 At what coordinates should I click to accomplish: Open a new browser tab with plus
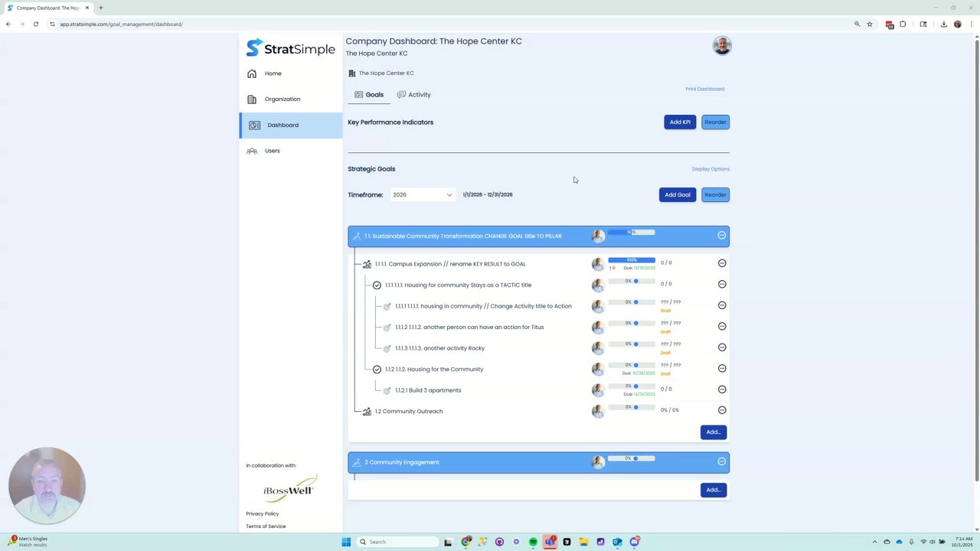click(101, 8)
